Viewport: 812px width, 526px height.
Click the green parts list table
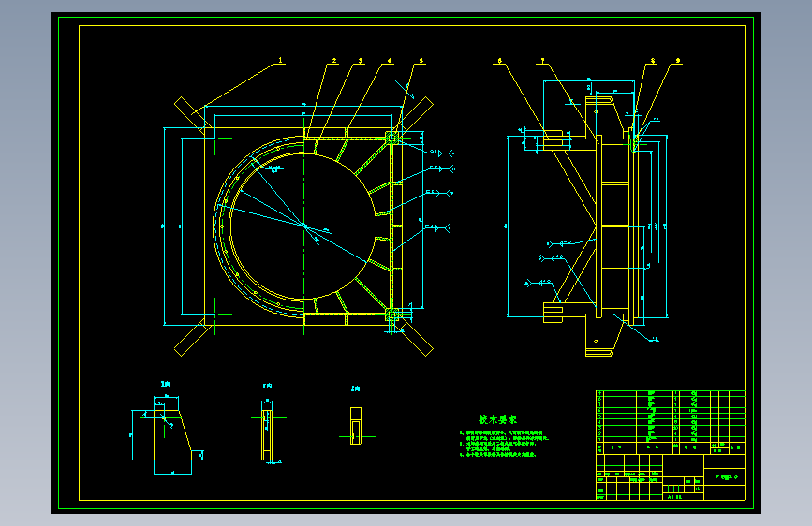click(x=670, y=422)
